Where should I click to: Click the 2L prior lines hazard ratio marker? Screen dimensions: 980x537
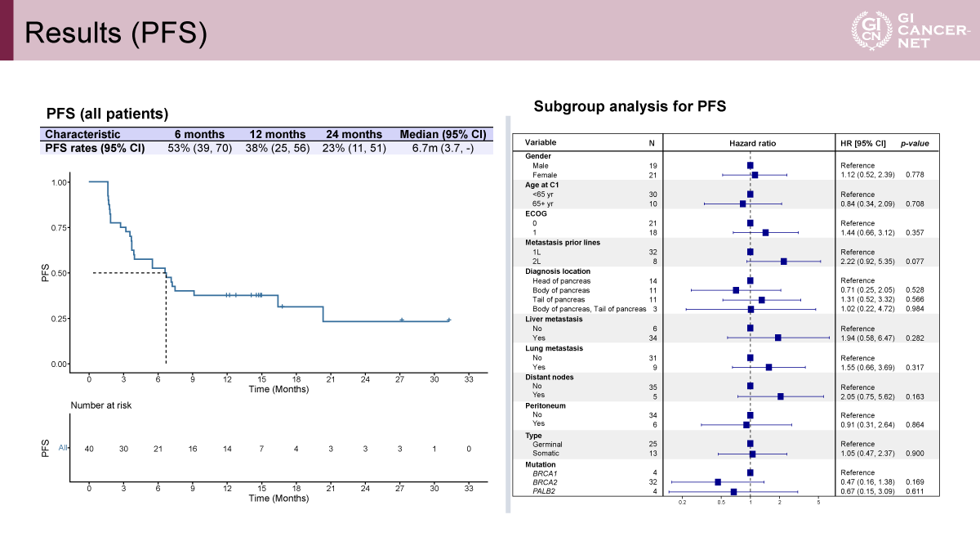click(x=783, y=262)
